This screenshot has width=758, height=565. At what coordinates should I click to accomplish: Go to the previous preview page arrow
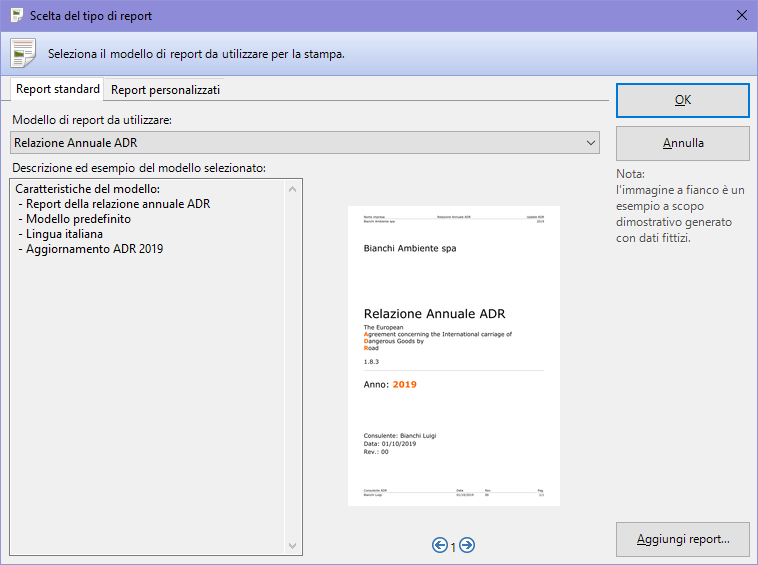(440, 545)
